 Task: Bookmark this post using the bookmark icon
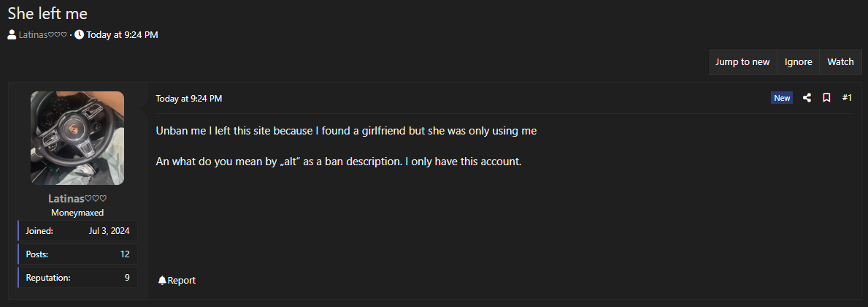826,98
